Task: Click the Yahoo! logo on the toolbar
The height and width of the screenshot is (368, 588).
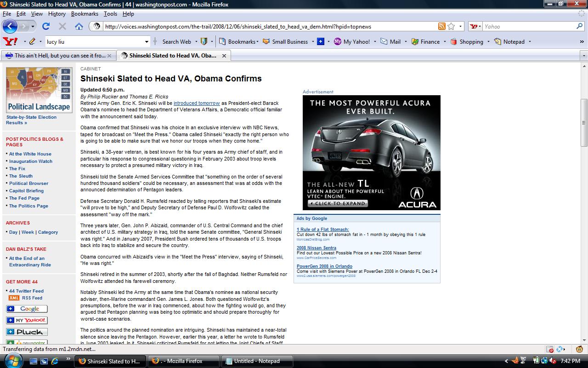Action: [x=10, y=41]
